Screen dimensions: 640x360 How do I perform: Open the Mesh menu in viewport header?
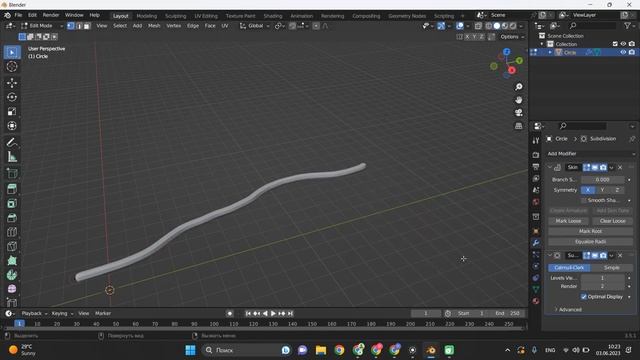(154, 26)
